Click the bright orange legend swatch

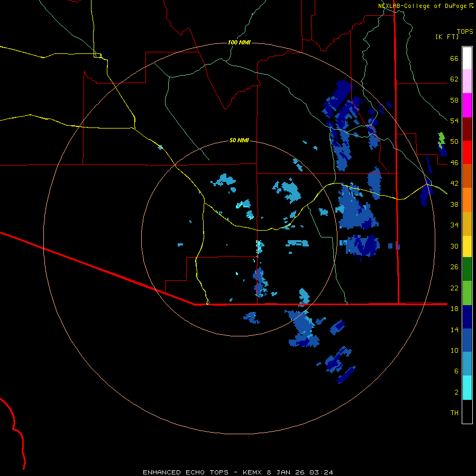467,200
